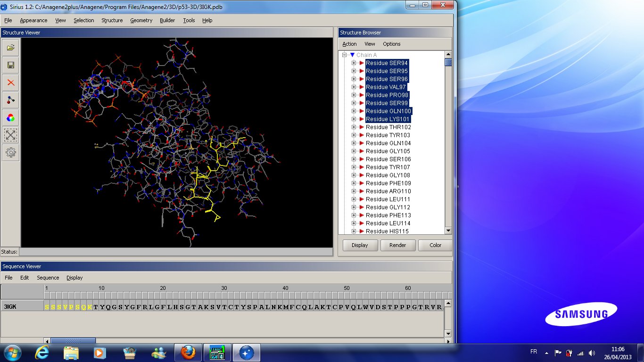Open the RGB color circles tool
Viewport: 644px width, 362px height.
(11, 117)
